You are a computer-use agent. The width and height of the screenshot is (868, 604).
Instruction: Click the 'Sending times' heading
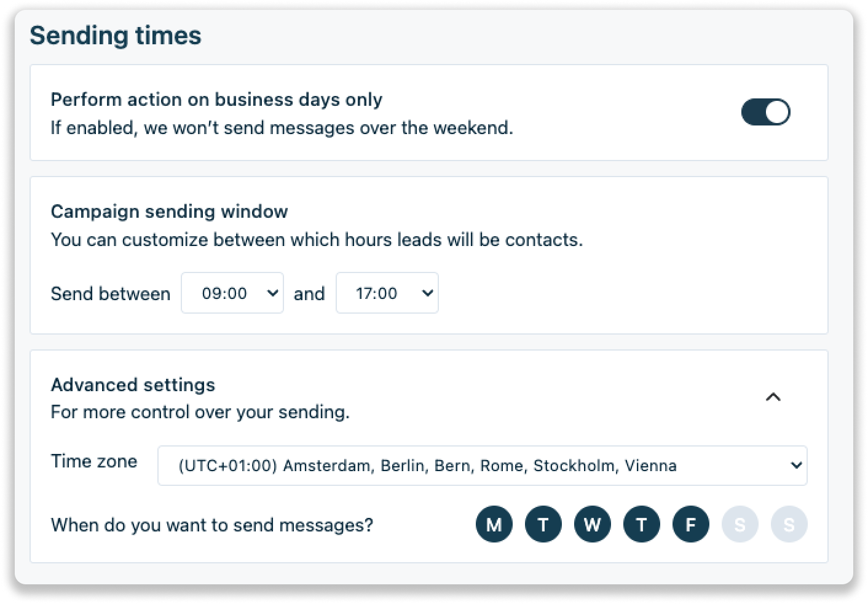[x=116, y=36]
